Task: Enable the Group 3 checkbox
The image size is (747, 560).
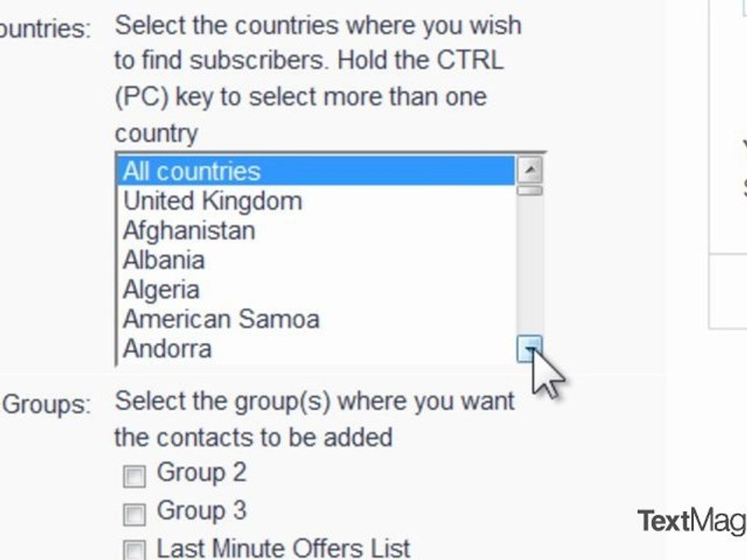Action: pyautogui.click(x=135, y=514)
